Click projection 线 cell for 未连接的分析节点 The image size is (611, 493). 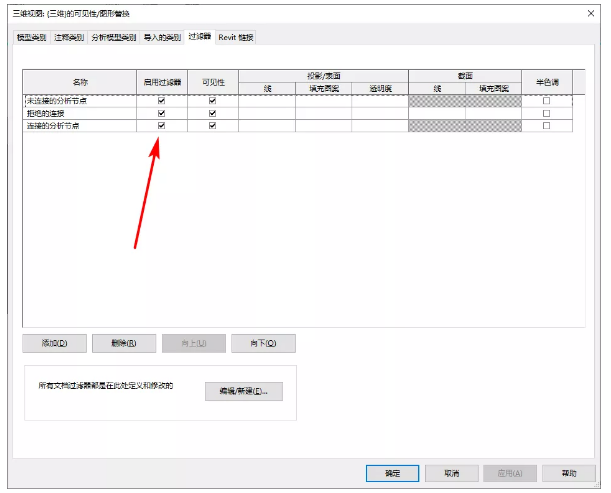click(x=267, y=101)
